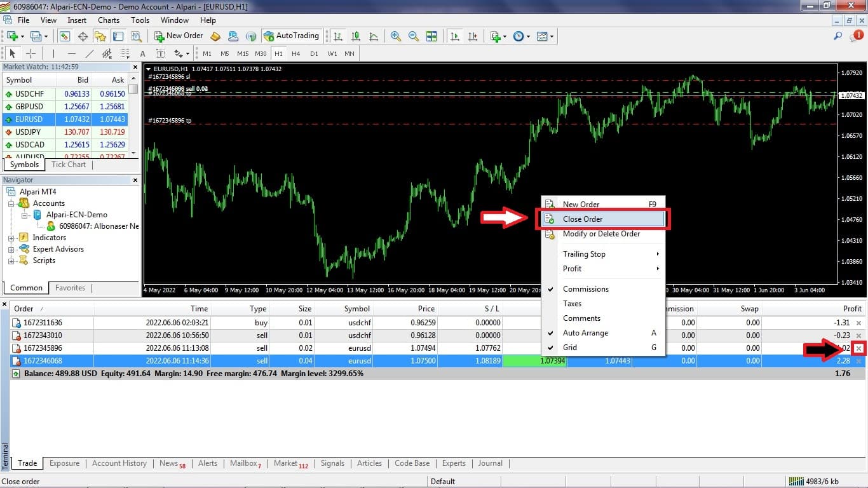
Task: Toggle the Navigator star-folder icon
Action: click(x=100, y=36)
